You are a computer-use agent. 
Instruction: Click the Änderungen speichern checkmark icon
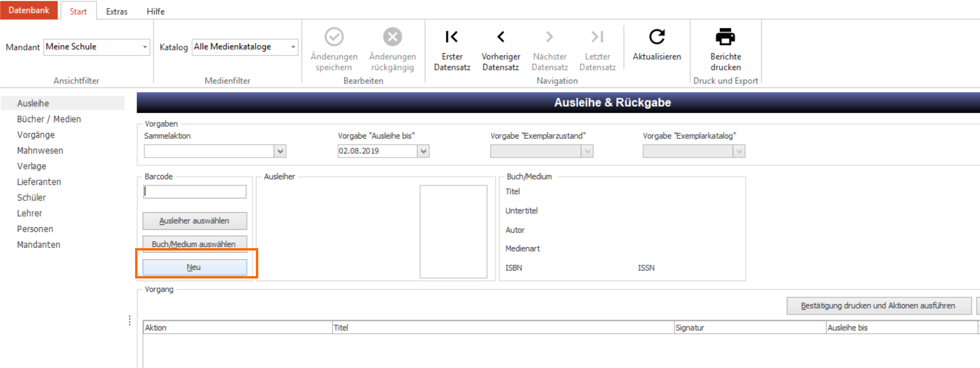(334, 37)
